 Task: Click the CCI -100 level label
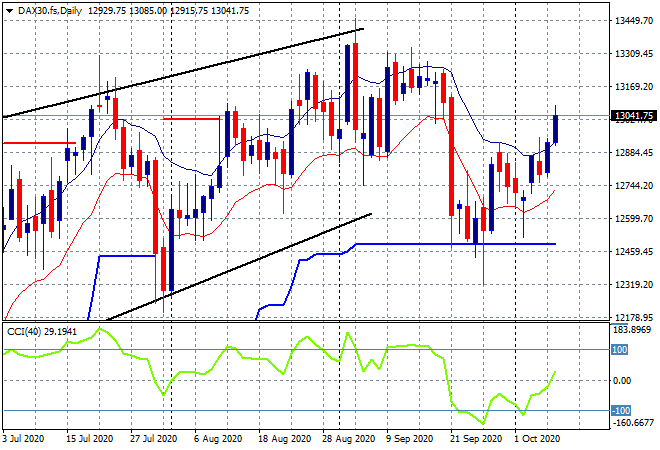coord(621,410)
